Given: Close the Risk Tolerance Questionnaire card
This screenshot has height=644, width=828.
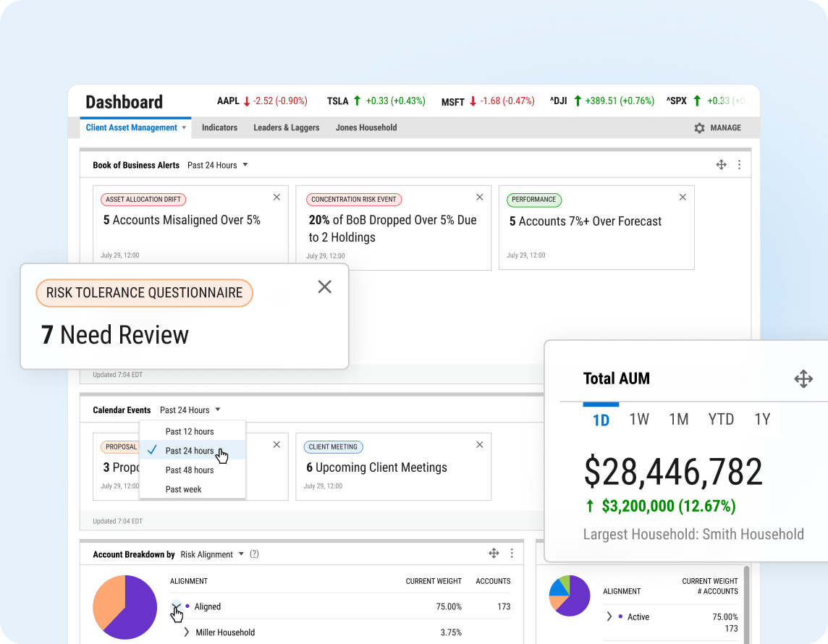Looking at the screenshot, I should tap(325, 287).
